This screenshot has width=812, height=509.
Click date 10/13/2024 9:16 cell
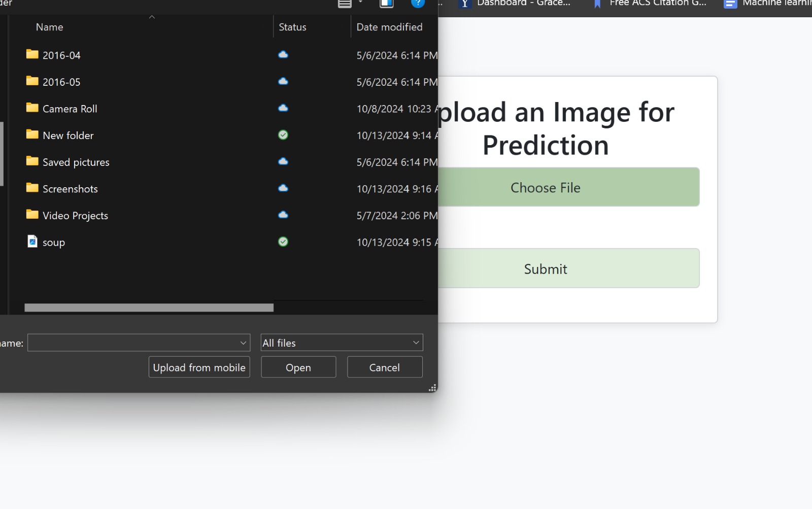(x=397, y=189)
